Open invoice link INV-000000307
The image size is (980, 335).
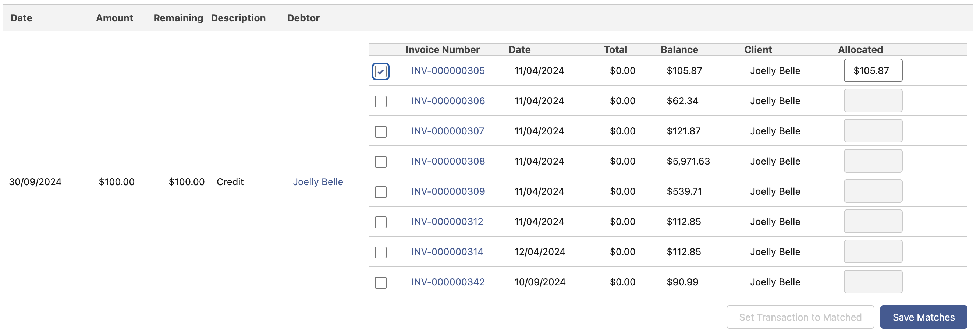(x=447, y=131)
